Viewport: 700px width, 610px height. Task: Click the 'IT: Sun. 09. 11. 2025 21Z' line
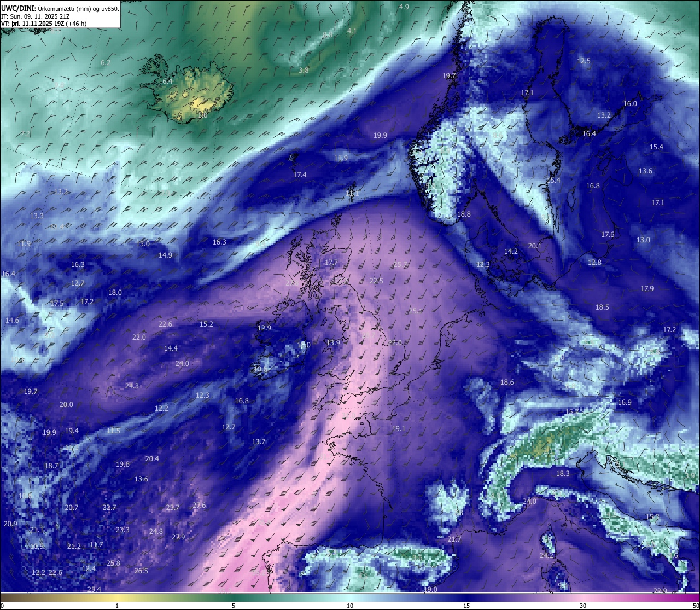point(35,16)
